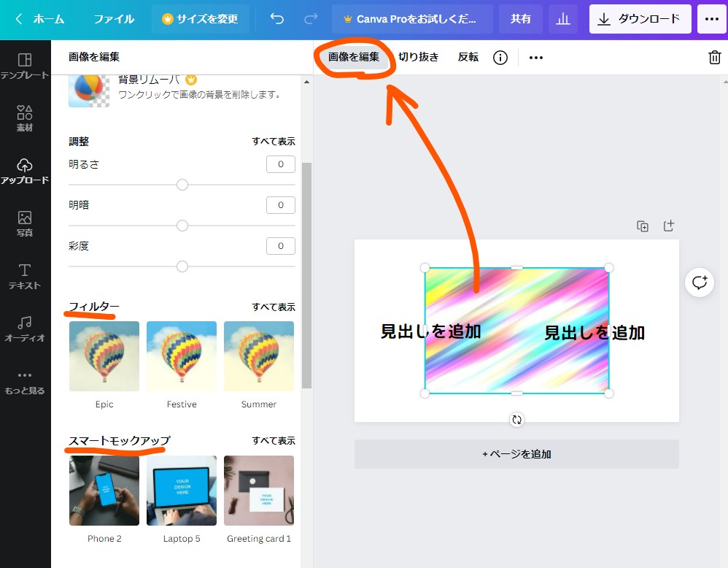Go back to ホーム

tap(40, 19)
